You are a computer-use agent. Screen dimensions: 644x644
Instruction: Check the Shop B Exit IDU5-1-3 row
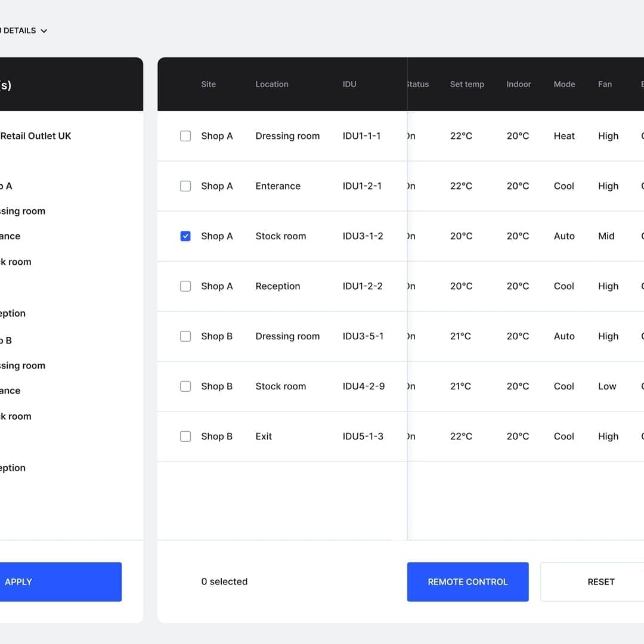(185, 436)
